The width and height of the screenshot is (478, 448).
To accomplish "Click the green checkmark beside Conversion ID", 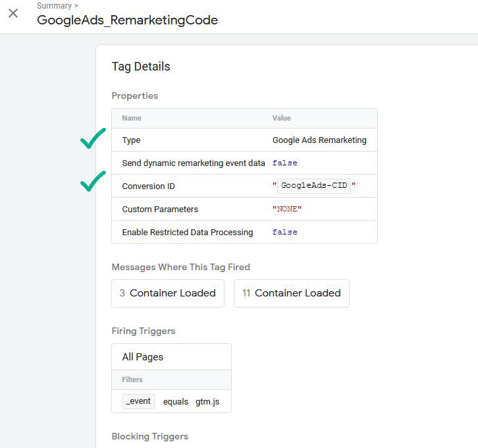I will (93, 181).
